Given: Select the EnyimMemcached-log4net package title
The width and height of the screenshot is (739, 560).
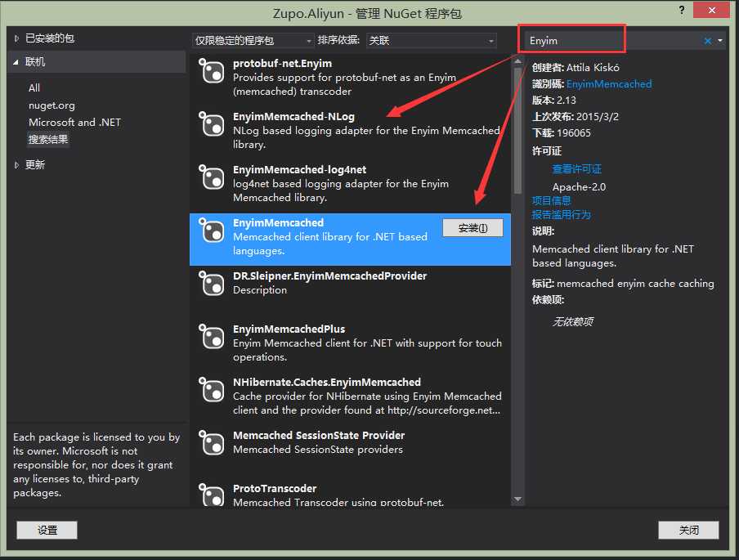Looking at the screenshot, I should point(299,170).
